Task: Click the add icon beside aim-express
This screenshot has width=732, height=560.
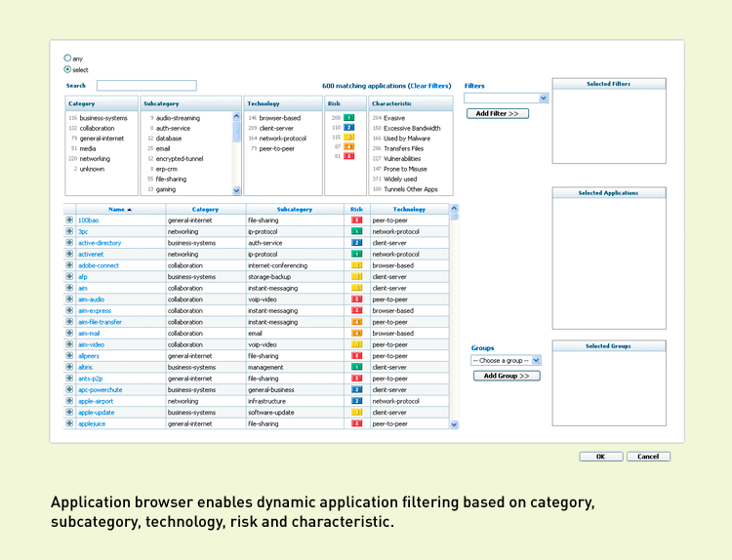Action: 69,310
